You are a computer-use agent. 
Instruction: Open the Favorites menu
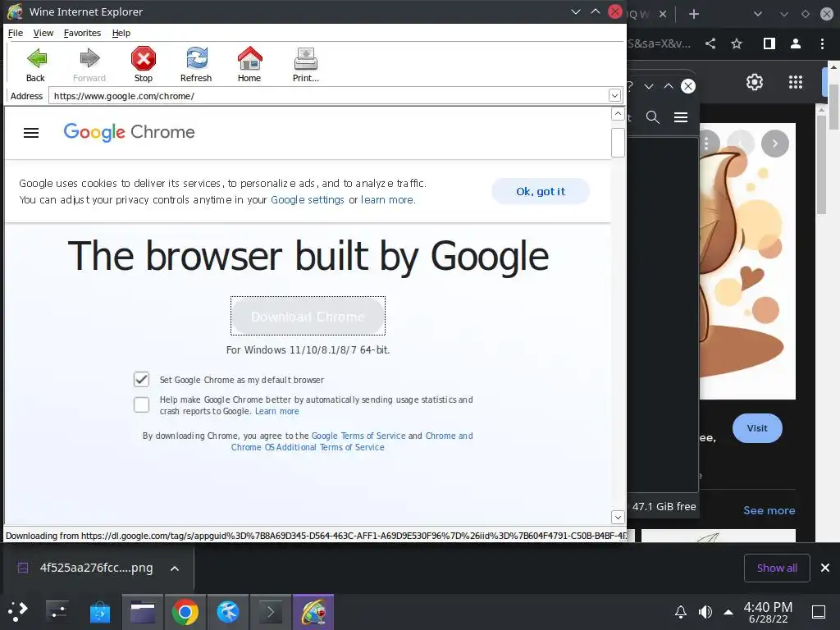click(x=82, y=33)
